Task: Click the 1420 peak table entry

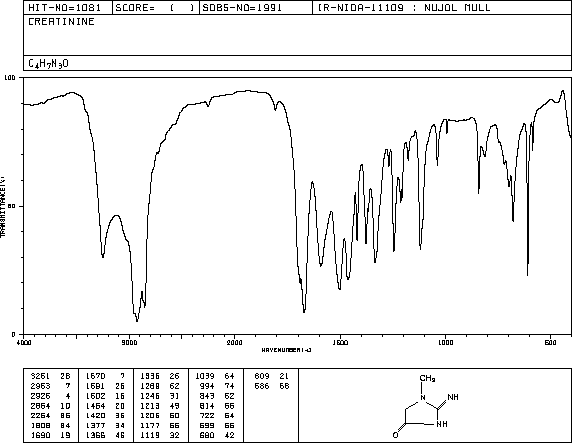Action: point(105,415)
